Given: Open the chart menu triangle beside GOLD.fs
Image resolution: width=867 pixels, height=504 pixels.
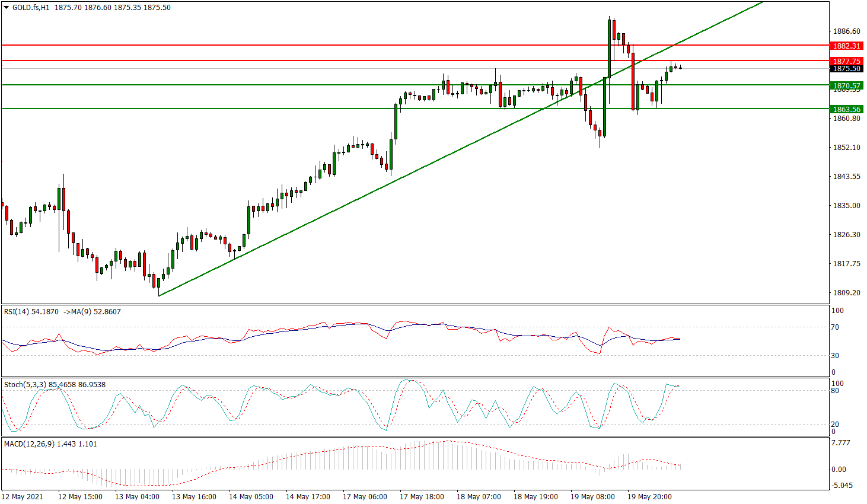Looking at the screenshot, I should click(7, 8).
